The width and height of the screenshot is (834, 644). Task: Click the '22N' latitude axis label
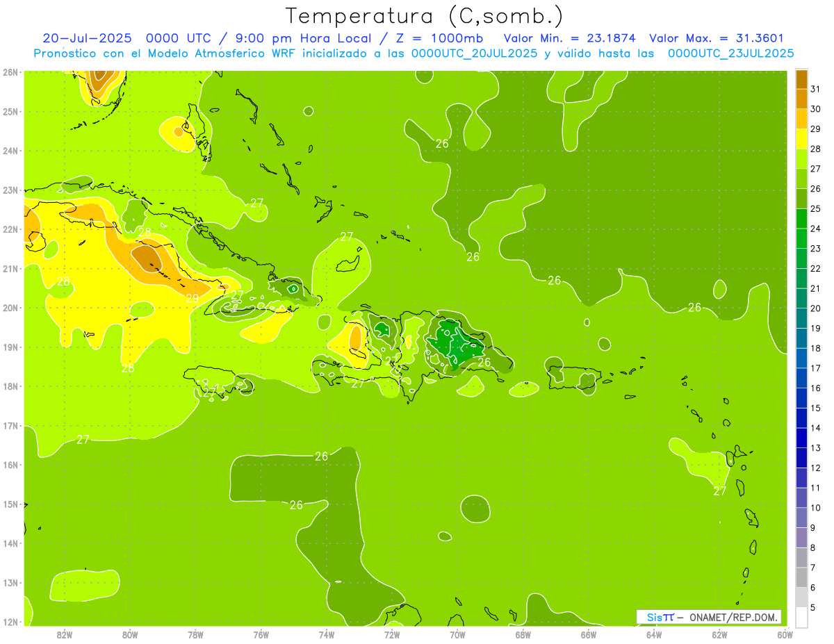tap(10, 229)
